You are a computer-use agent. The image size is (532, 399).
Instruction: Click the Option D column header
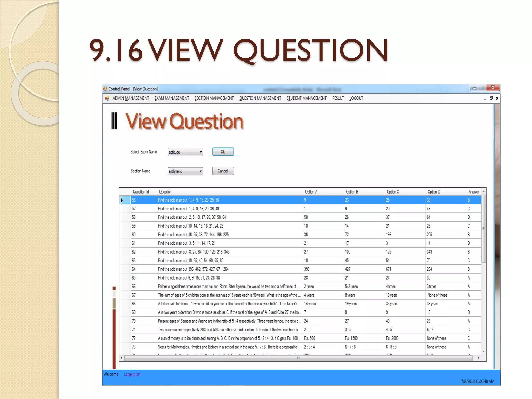(x=446, y=192)
